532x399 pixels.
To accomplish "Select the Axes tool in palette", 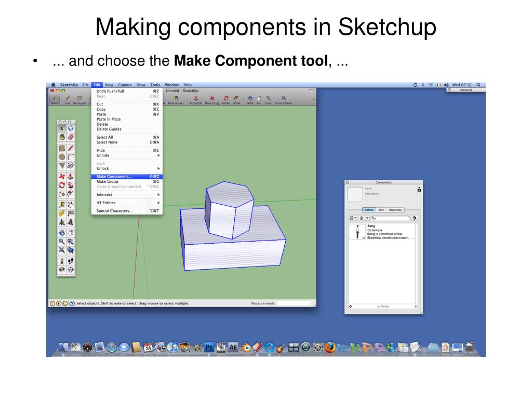I will pos(62,222).
